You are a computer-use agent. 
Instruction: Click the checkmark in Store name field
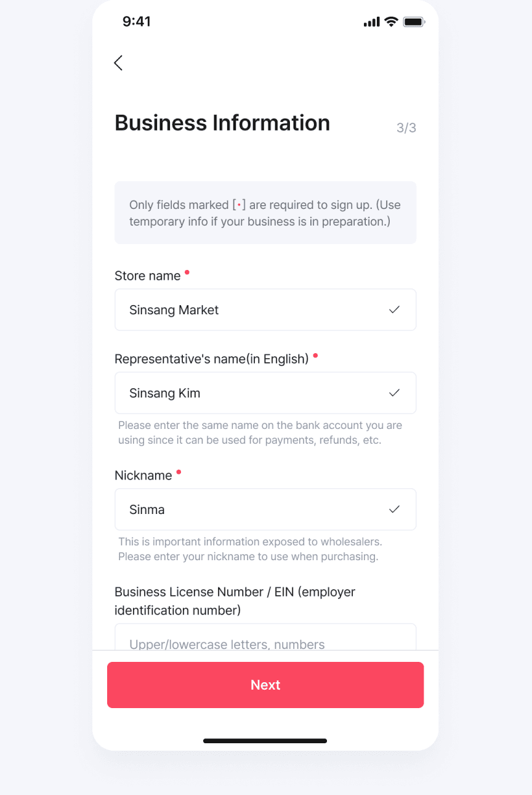pyautogui.click(x=395, y=309)
